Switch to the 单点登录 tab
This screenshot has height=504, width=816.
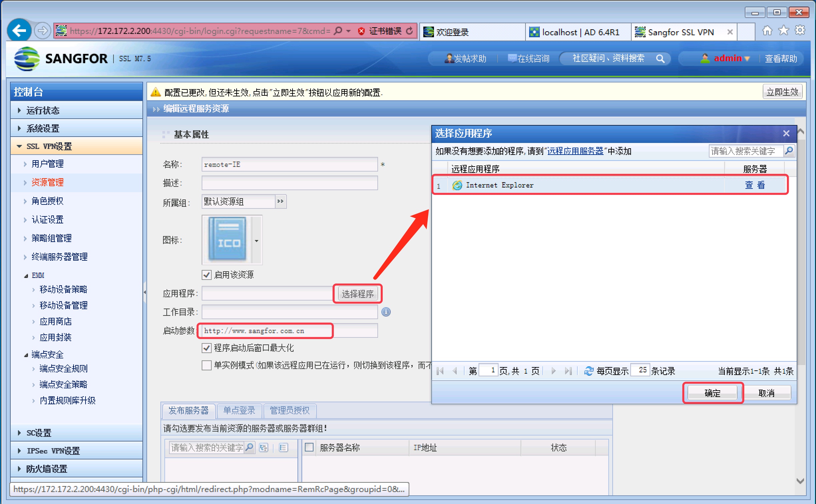point(239,410)
